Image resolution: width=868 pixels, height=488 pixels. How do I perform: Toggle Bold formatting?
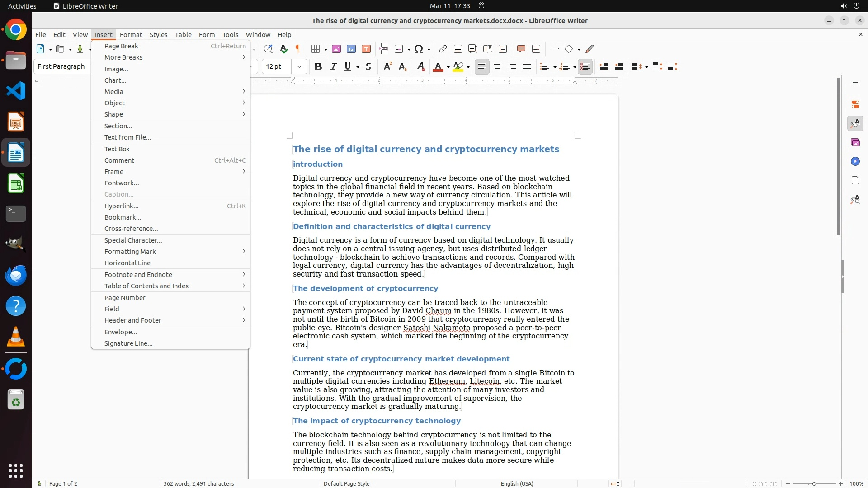pyautogui.click(x=318, y=67)
